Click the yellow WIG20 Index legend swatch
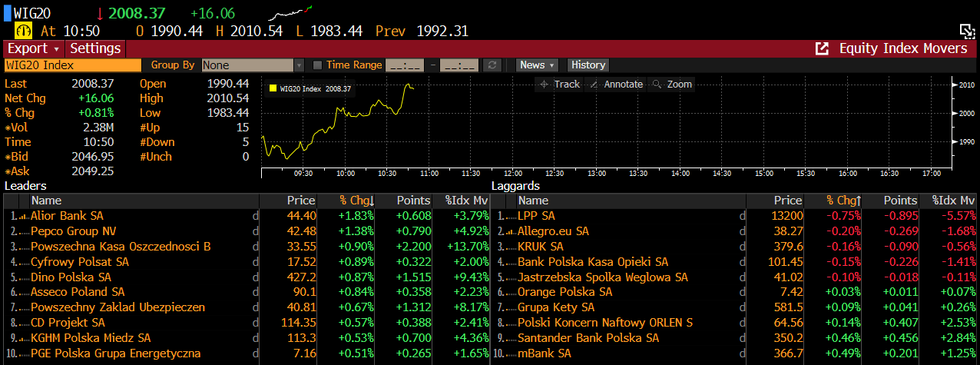Viewport: 980px width, 365px height. click(273, 89)
